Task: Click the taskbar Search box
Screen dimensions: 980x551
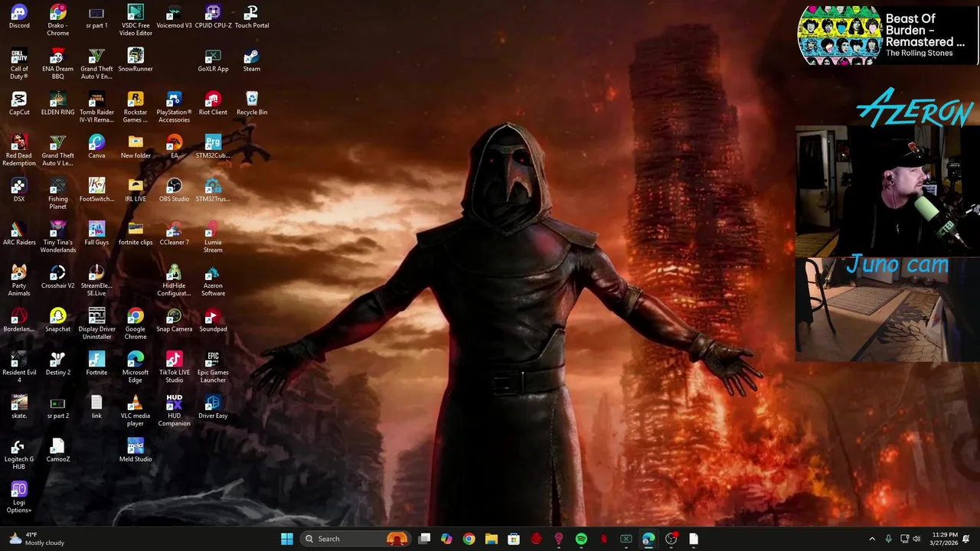Action: click(x=355, y=539)
